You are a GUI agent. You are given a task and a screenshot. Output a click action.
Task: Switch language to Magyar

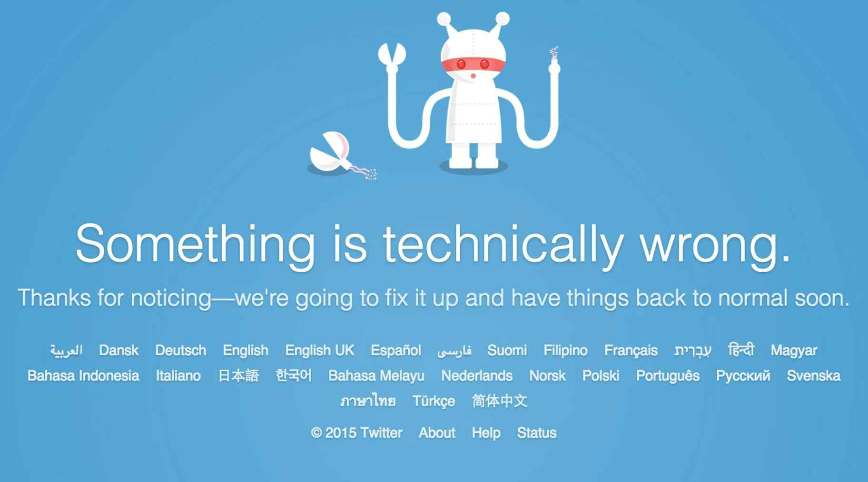tap(794, 351)
